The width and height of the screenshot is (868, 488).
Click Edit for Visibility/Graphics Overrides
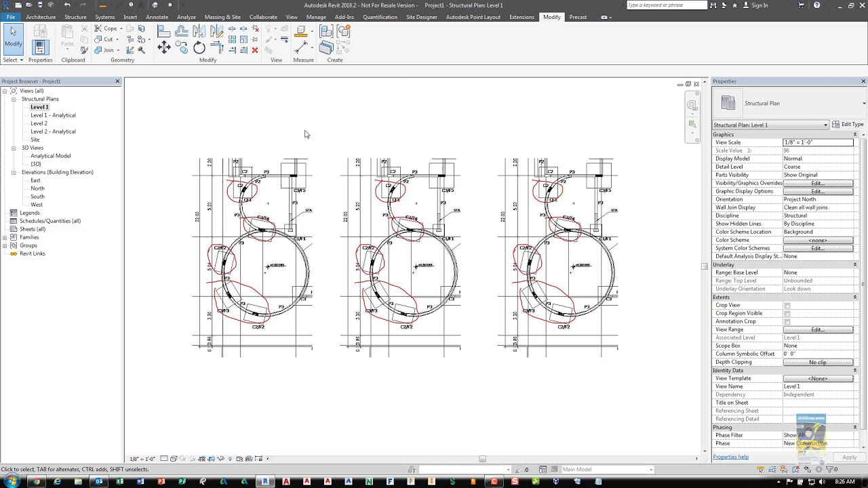coord(818,183)
